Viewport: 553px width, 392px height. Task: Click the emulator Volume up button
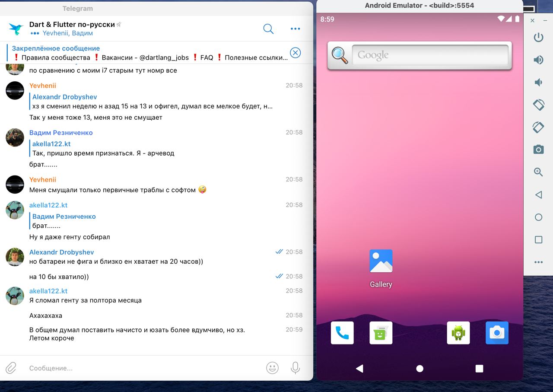[x=538, y=60]
